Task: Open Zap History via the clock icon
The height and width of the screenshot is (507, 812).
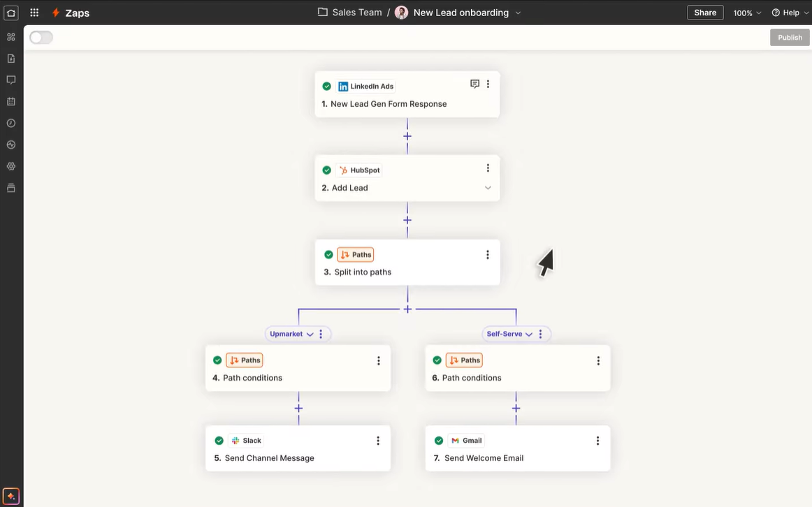Action: (10, 122)
